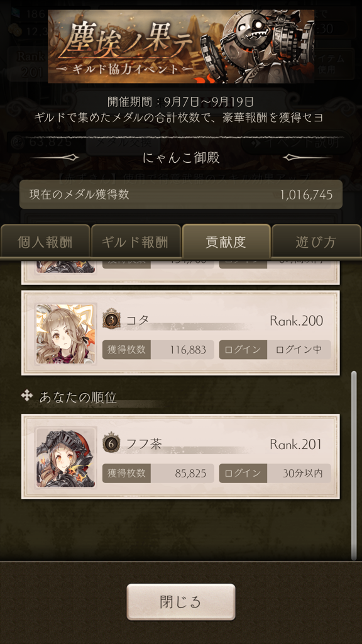This screenshot has width=362, height=644.
Task: Click the dimmed イベント説明 button
Action: (x=297, y=142)
